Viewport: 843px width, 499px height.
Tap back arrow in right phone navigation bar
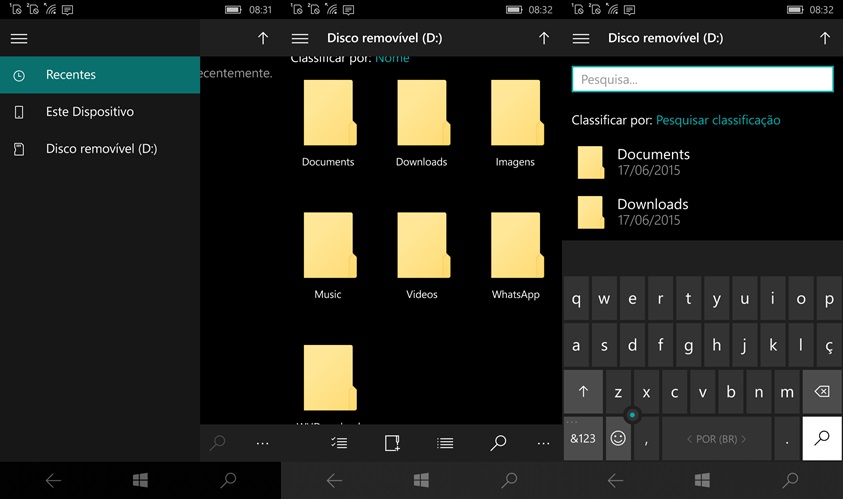[616, 480]
